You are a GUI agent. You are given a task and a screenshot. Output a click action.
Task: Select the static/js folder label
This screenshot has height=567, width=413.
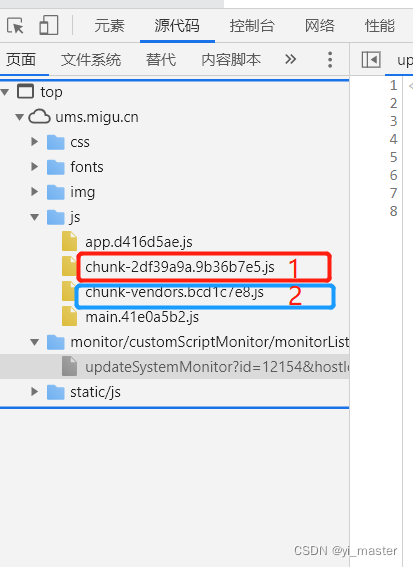pyautogui.click(x=95, y=392)
